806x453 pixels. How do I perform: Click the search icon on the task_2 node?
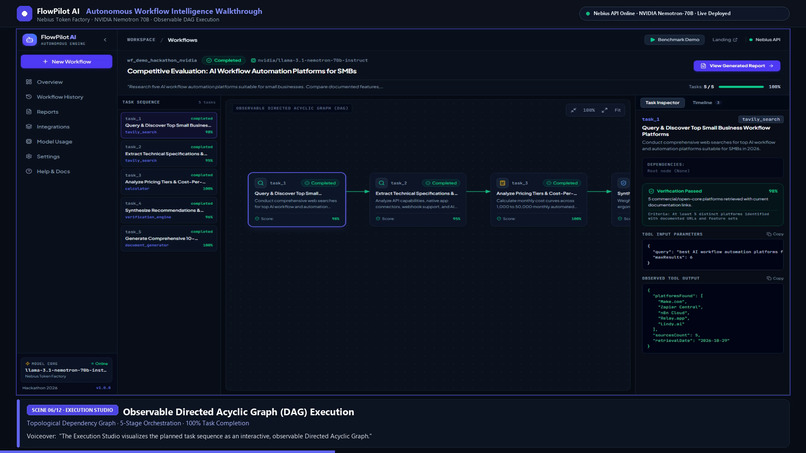tap(381, 183)
